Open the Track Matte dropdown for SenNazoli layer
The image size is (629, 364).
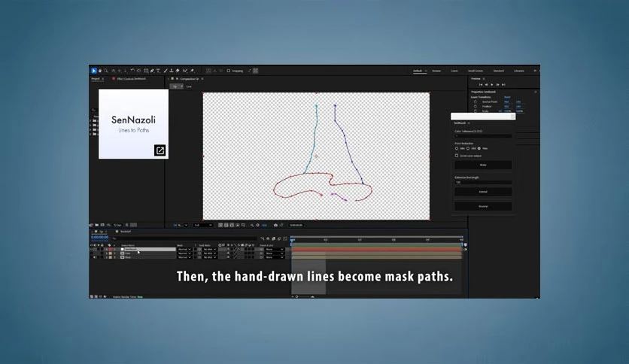(x=209, y=250)
